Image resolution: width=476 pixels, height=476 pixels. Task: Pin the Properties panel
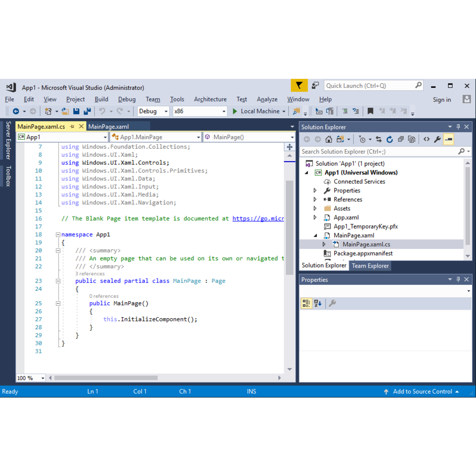[458, 279]
